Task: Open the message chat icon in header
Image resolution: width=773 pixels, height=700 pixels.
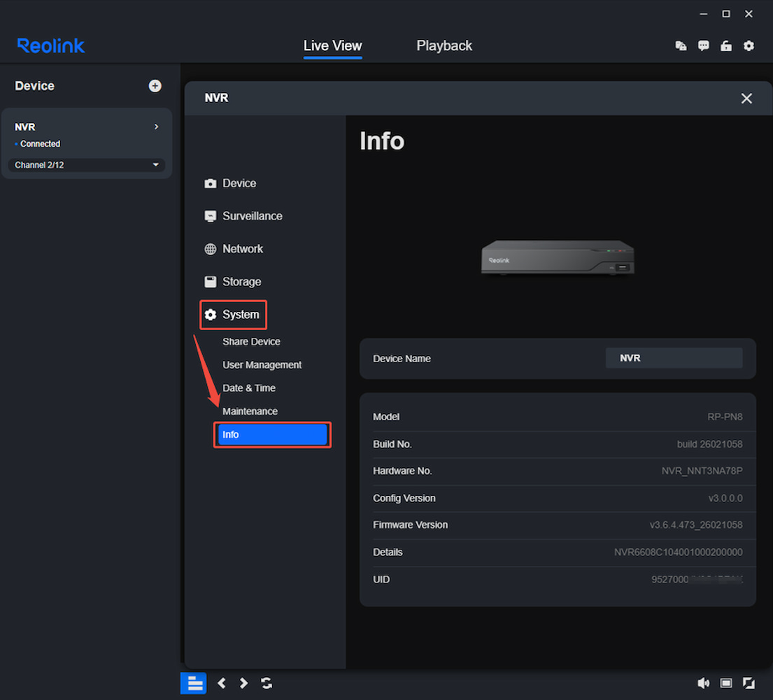Action: 704,46
